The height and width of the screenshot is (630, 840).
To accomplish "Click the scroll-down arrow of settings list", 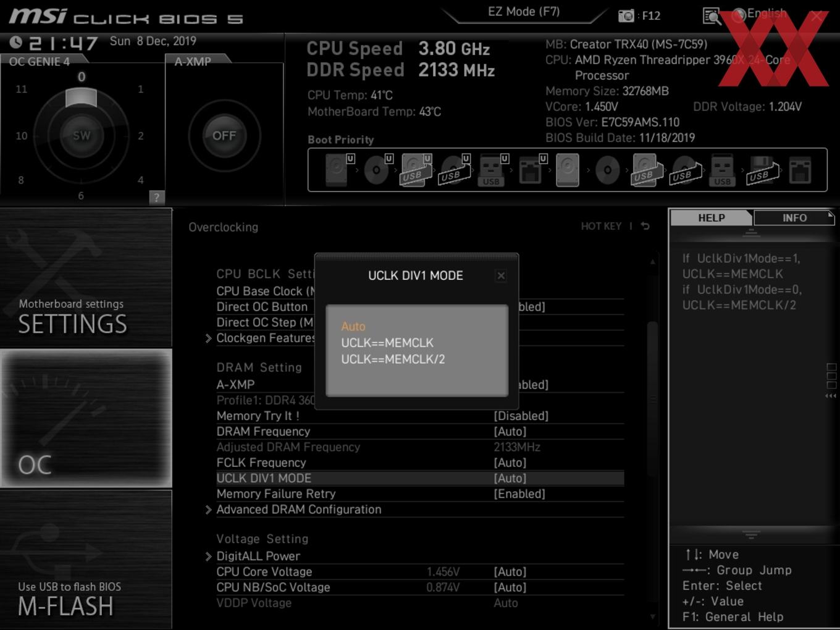I will pyautogui.click(x=652, y=616).
